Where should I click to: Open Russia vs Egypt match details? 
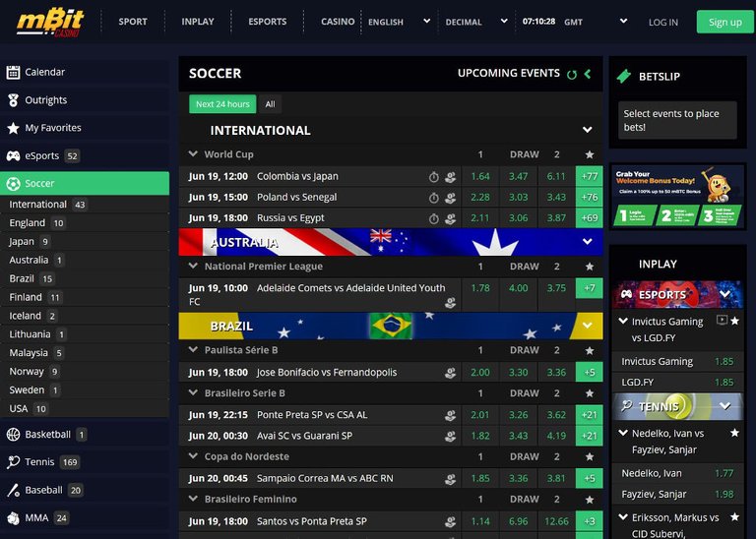290,218
